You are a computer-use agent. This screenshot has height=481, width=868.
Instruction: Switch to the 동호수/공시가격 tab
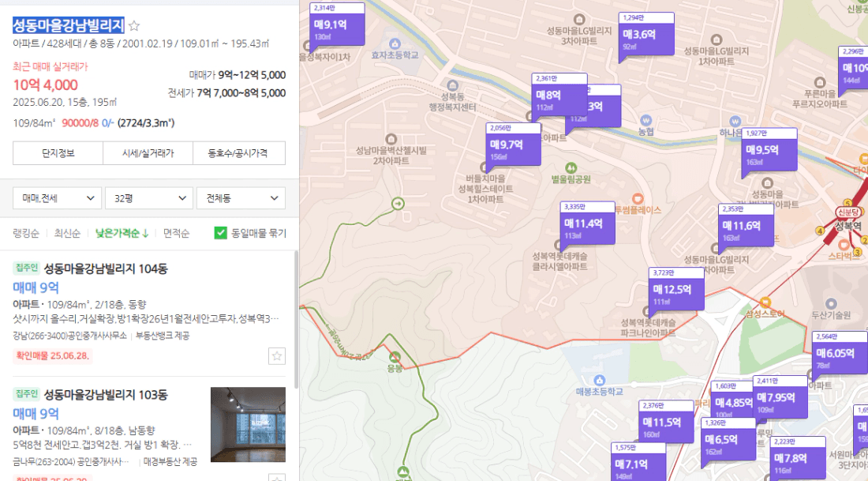point(238,153)
